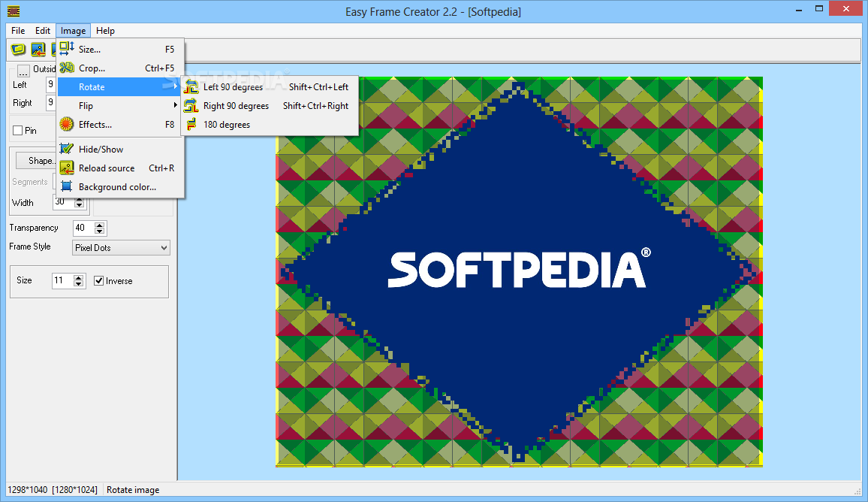Click the Shape... button
This screenshot has height=502, width=868.
(x=36, y=161)
